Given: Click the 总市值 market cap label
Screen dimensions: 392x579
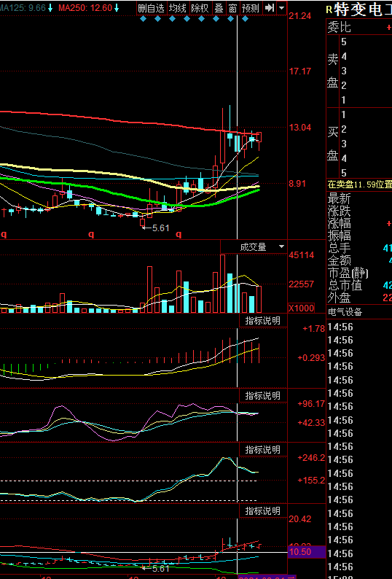Looking at the screenshot, I should (345, 285).
